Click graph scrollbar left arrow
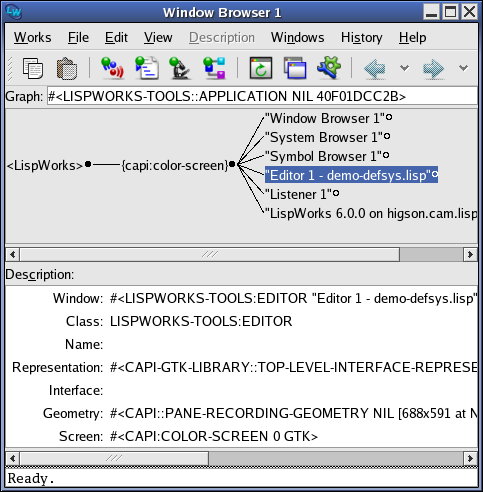This screenshot has height=492, width=483. 13,255
